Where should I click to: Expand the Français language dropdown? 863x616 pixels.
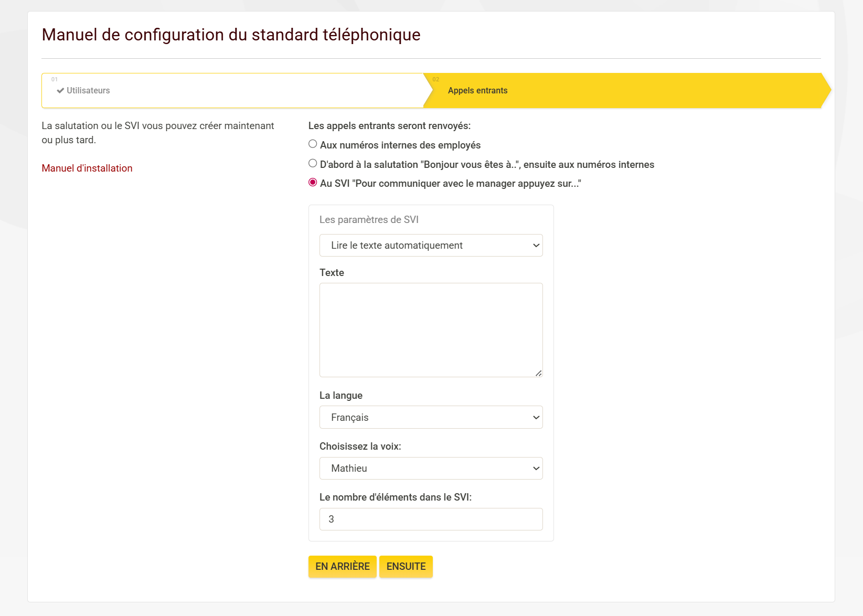point(431,418)
